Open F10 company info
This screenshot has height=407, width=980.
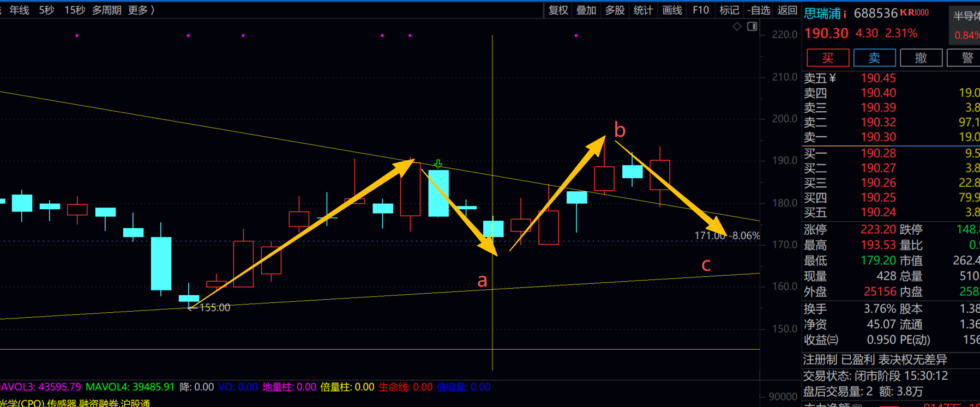click(x=700, y=10)
